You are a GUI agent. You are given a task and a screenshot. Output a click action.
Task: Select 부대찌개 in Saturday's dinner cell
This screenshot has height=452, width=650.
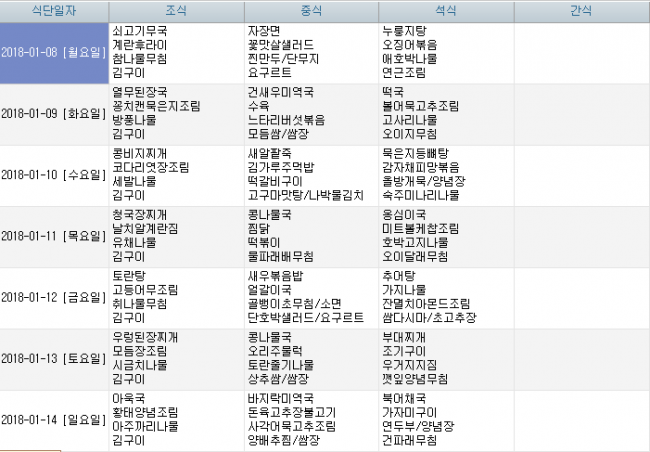[403, 337]
